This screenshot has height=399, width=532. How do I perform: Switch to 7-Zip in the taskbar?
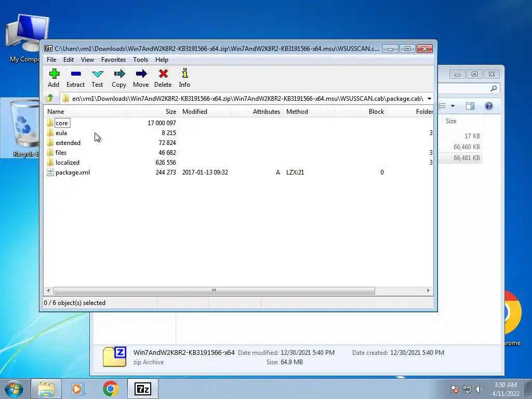[143, 389]
